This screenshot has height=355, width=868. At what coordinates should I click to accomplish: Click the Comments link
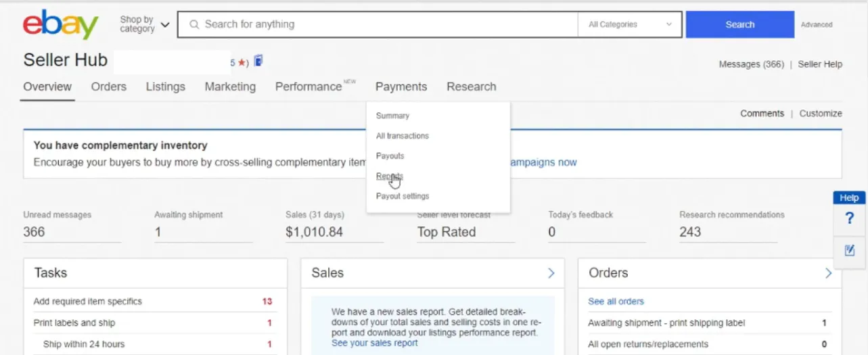(x=762, y=114)
